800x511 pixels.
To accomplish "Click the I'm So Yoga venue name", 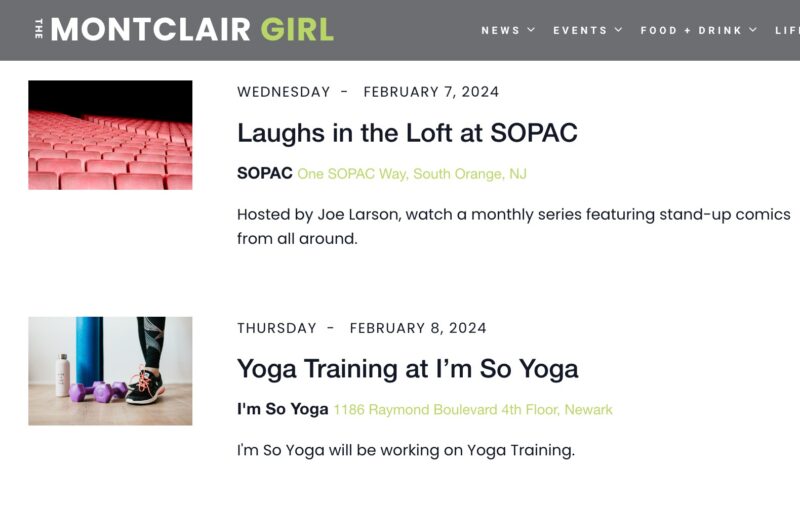I will [283, 409].
